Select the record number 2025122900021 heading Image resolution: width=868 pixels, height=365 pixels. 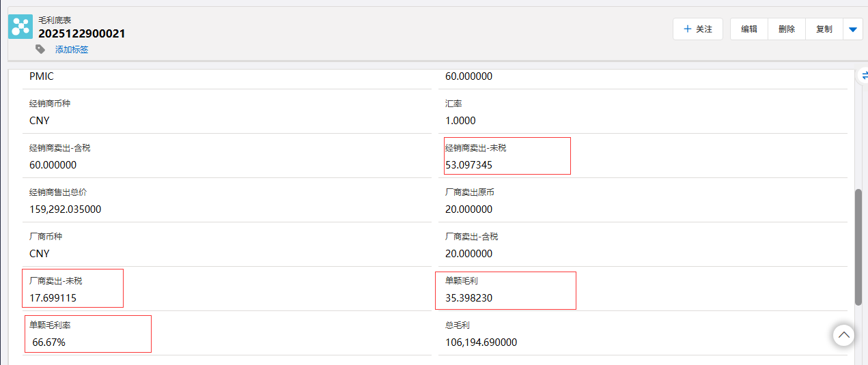click(82, 33)
